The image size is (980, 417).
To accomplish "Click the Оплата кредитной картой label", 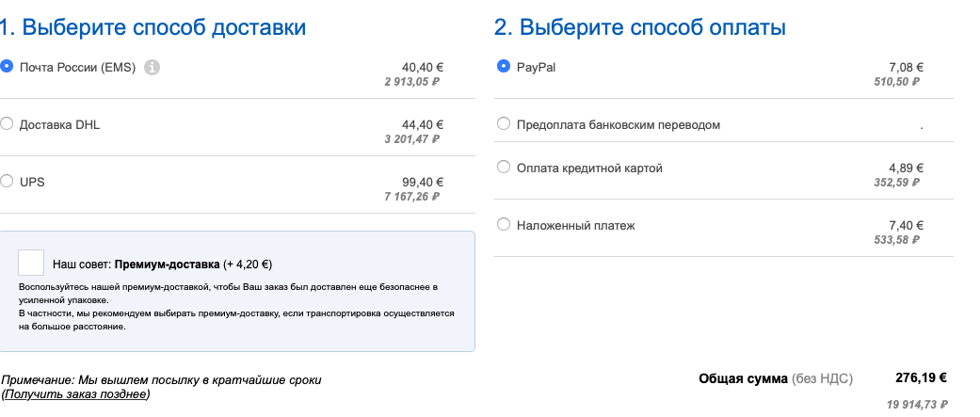I will [x=589, y=168].
